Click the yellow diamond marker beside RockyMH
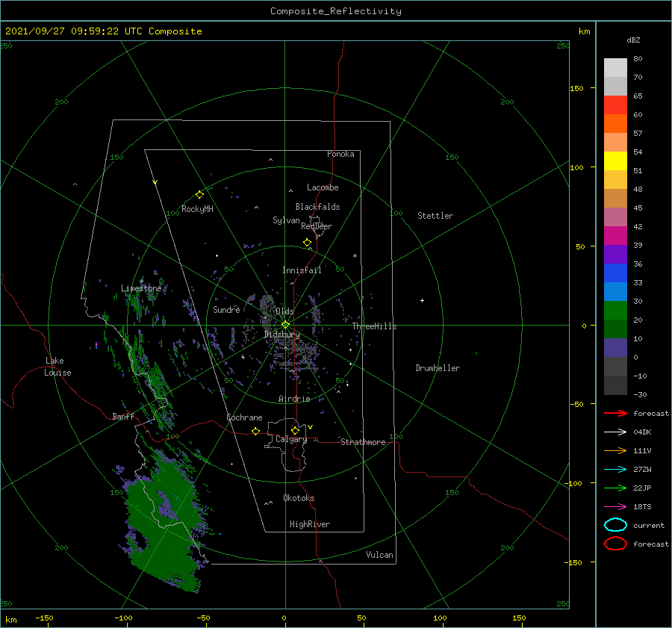672x628 pixels. [x=199, y=195]
